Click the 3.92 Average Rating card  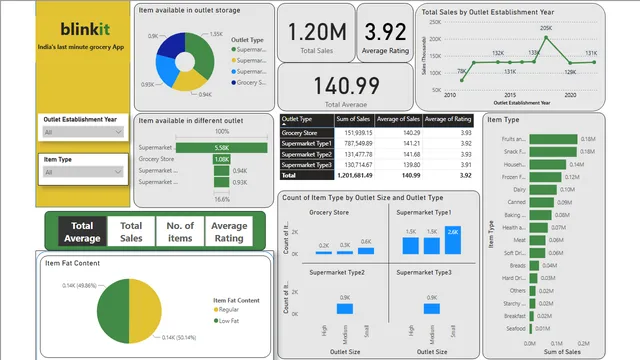pyautogui.click(x=385, y=33)
